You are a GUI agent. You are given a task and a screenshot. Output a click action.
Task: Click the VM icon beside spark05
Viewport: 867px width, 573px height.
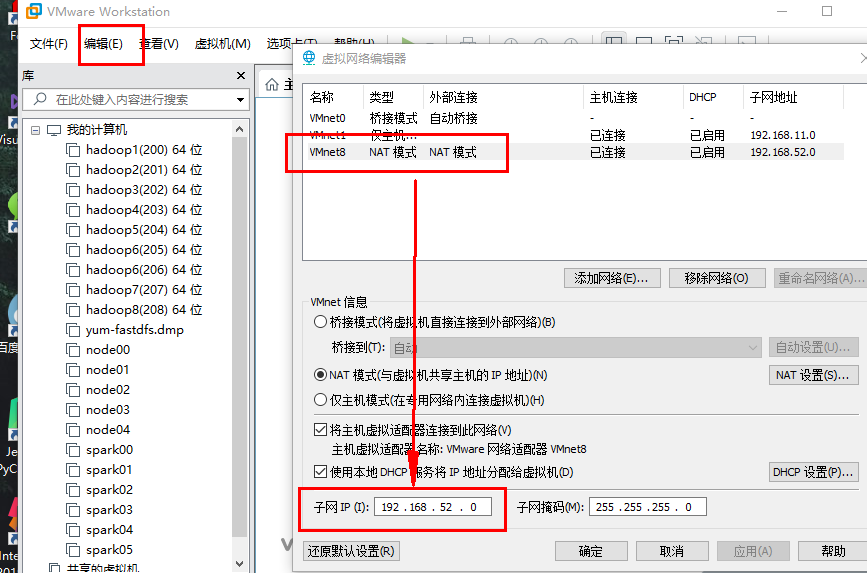[73, 550]
